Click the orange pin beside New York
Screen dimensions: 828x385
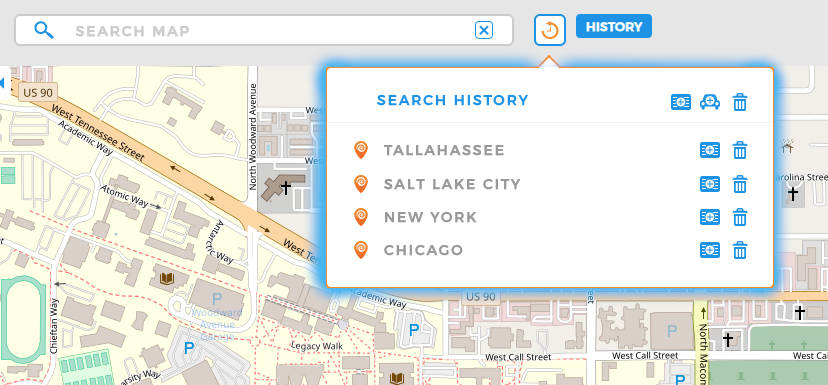(x=361, y=217)
